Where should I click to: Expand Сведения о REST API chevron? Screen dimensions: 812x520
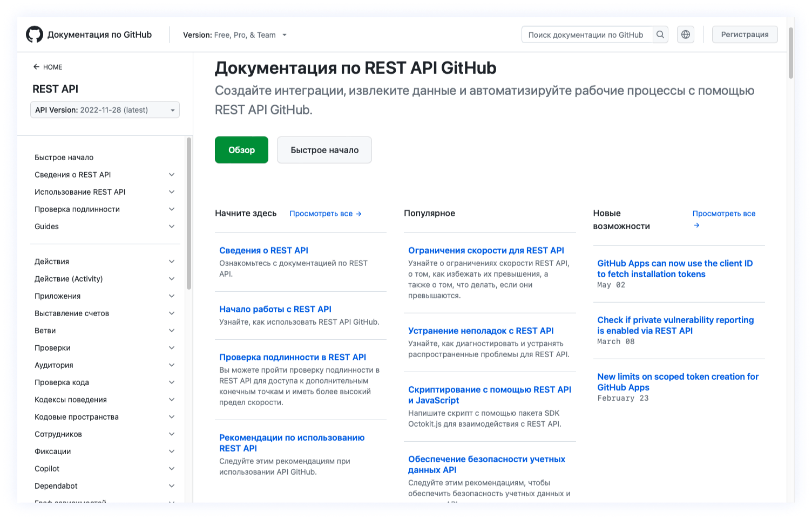pyautogui.click(x=172, y=175)
